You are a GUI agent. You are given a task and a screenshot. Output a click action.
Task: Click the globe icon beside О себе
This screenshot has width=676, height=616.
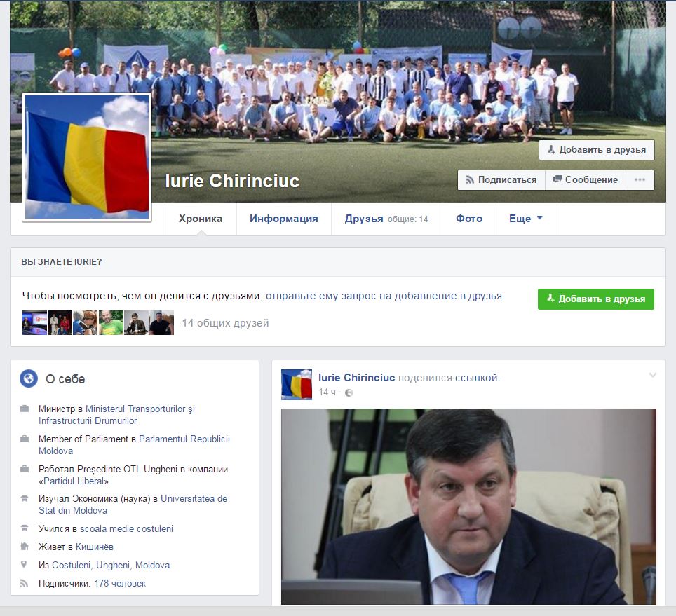(x=29, y=379)
